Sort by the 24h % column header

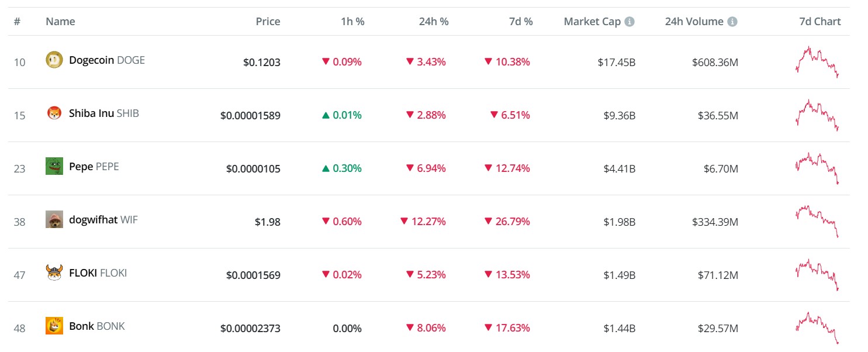coord(434,22)
